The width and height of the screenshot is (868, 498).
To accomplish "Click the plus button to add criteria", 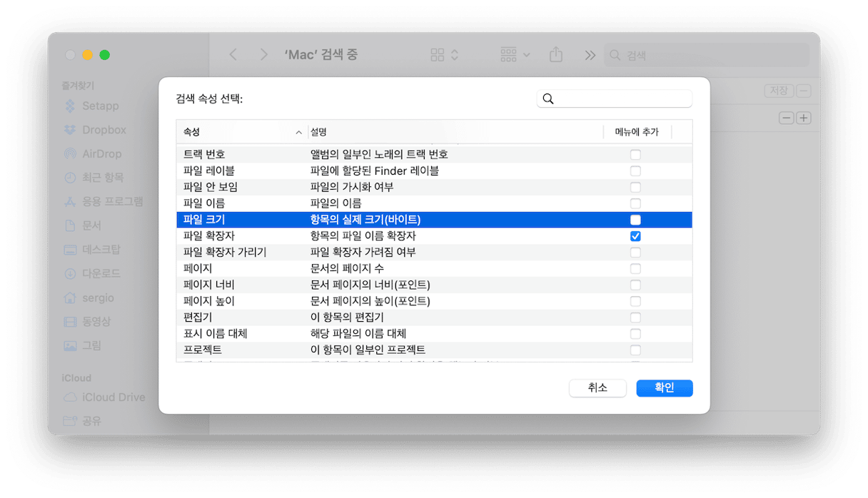I will 804,118.
